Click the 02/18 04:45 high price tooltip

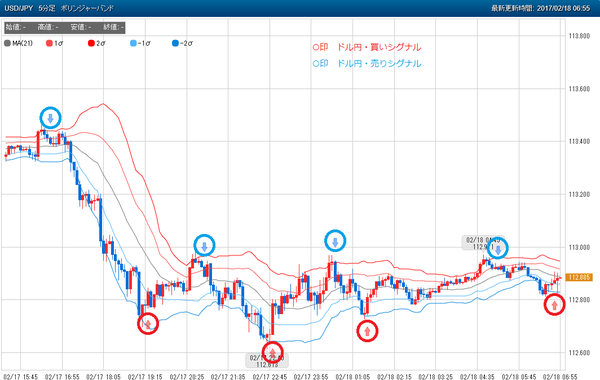click(x=483, y=243)
